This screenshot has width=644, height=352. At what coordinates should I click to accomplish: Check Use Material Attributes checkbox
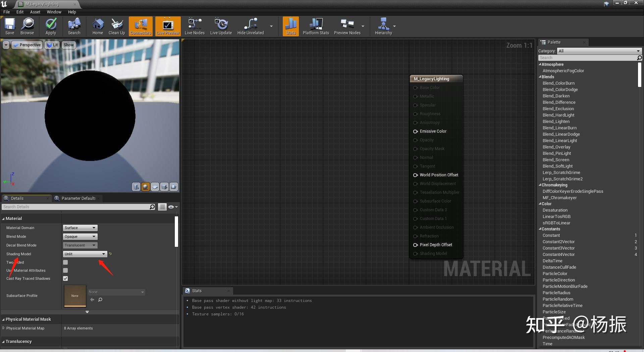coord(65,270)
